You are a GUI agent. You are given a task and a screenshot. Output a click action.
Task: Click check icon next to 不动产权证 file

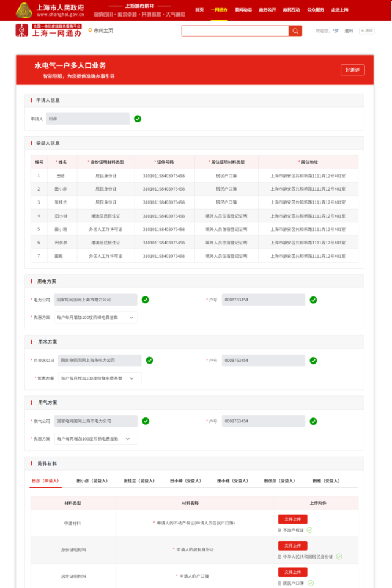309,531
